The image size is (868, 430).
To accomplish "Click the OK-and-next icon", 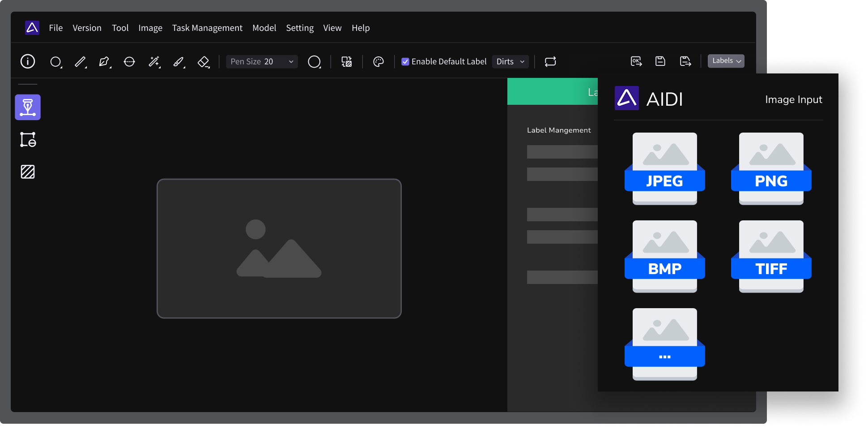I will (x=636, y=61).
